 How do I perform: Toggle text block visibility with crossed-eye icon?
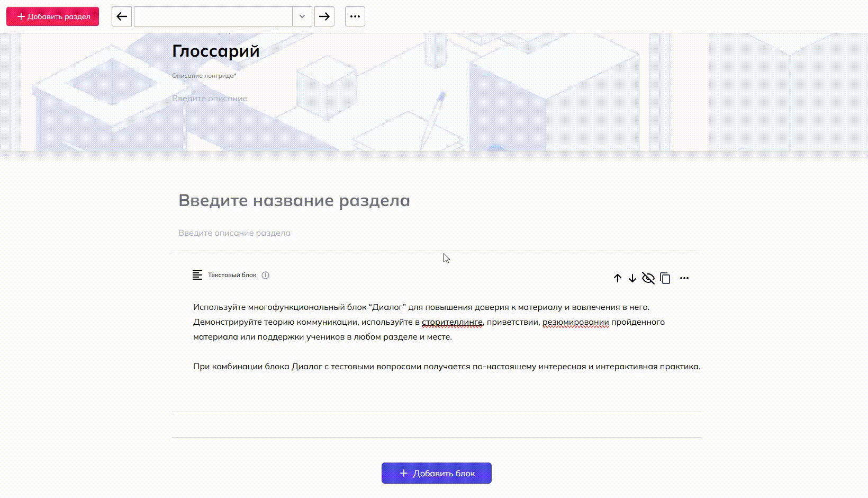(x=648, y=278)
